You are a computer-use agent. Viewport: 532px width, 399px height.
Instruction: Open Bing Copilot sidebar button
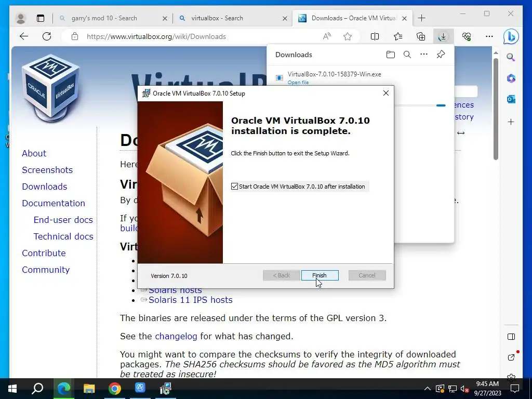tap(511, 37)
